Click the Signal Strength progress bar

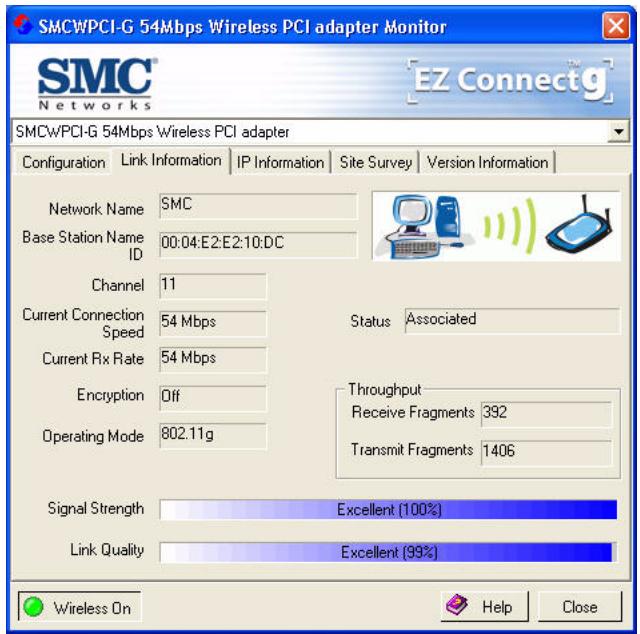coord(388,509)
